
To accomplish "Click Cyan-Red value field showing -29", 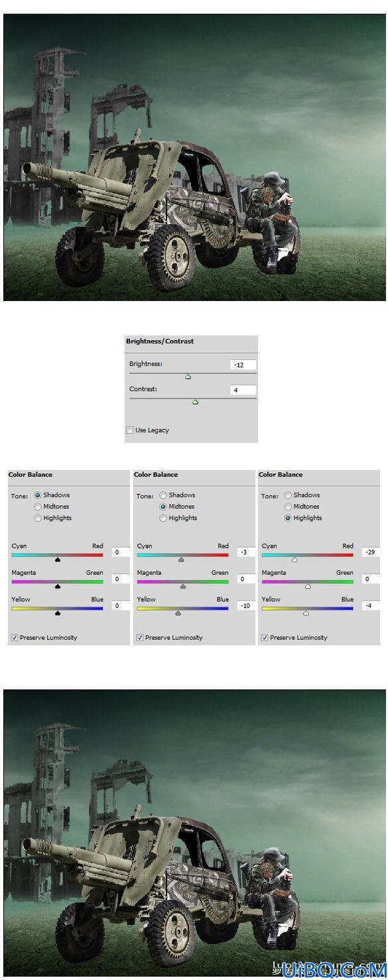I will click(371, 552).
